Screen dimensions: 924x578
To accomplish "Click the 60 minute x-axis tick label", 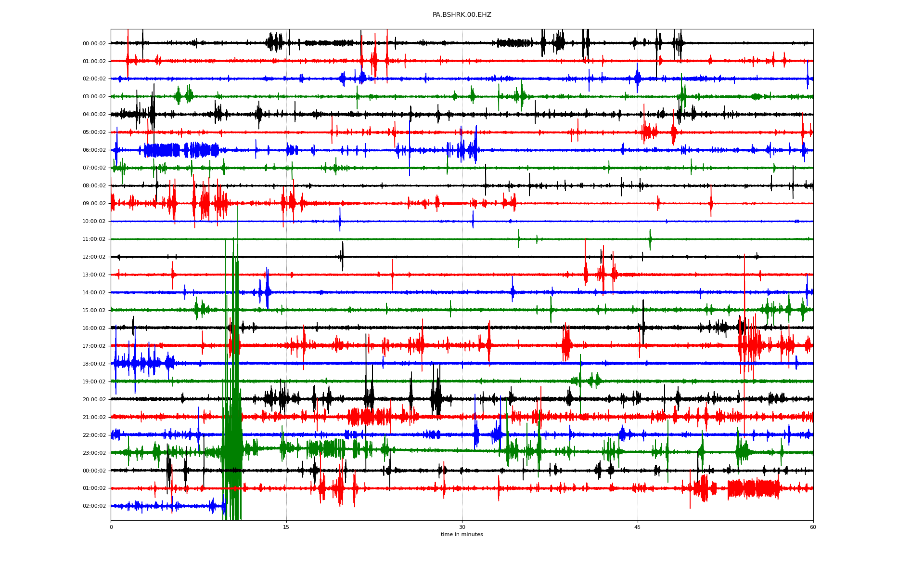I will point(813,527).
